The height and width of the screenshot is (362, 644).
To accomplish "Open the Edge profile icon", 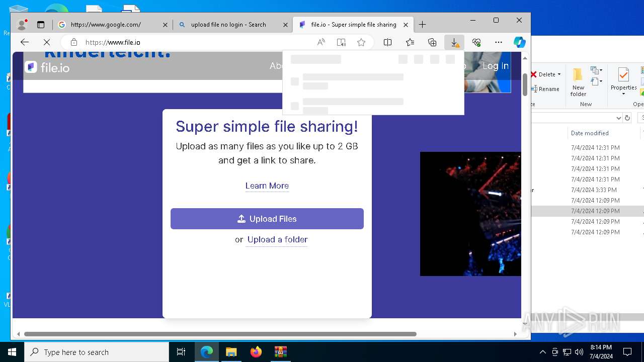I will 22,24.
